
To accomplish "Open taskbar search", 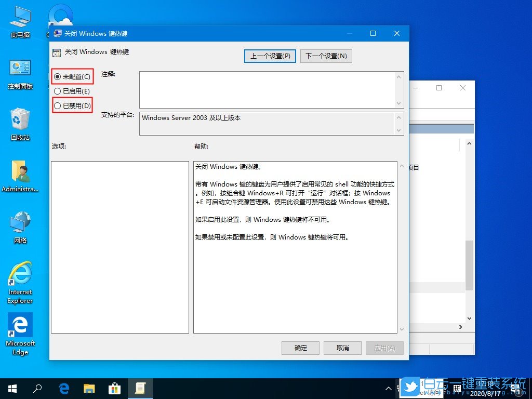I will [x=36, y=388].
